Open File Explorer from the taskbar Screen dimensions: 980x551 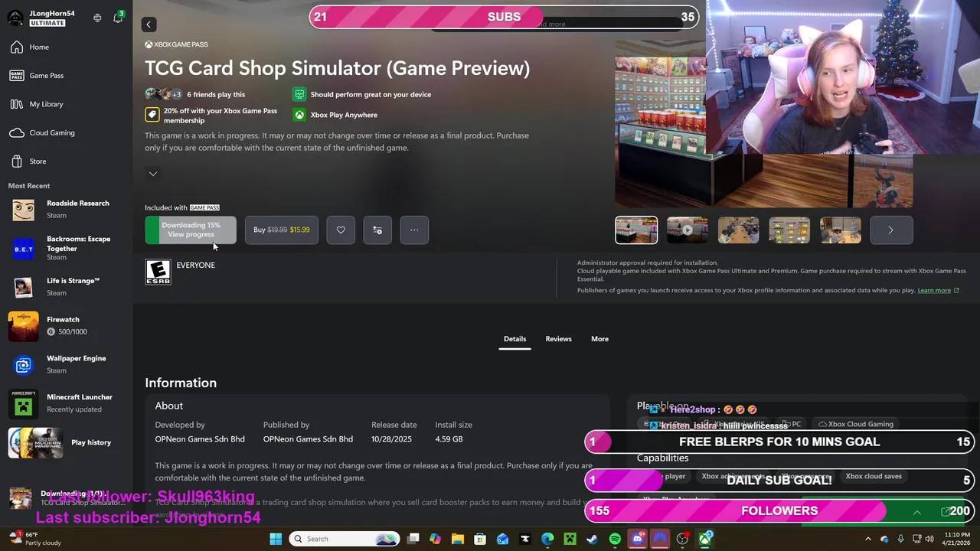(458, 539)
